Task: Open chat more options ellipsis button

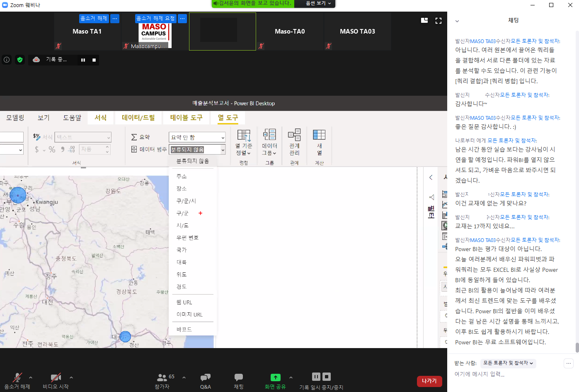Action: coord(568,363)
